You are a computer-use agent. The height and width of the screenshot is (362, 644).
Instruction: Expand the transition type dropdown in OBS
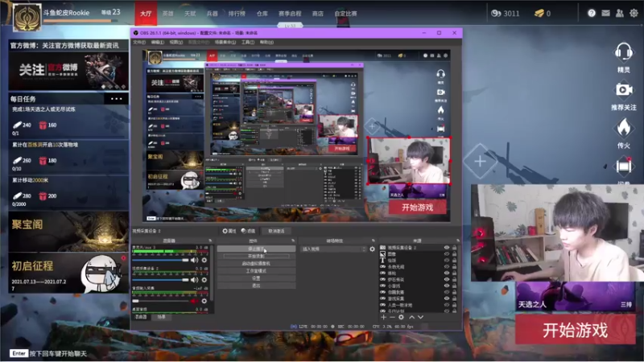[x=333, y=249]
